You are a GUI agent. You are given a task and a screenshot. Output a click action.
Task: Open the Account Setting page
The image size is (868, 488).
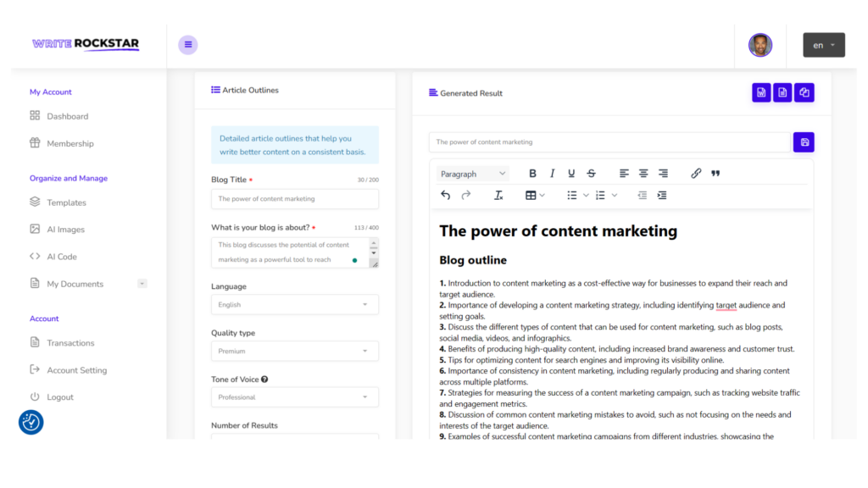click(76, 370)
